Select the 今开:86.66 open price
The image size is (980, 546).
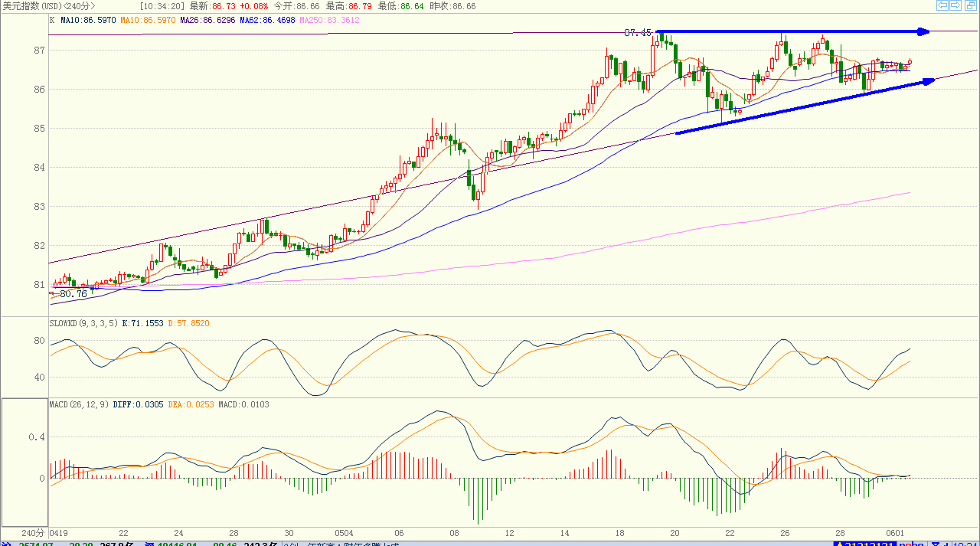coord(296,6)
